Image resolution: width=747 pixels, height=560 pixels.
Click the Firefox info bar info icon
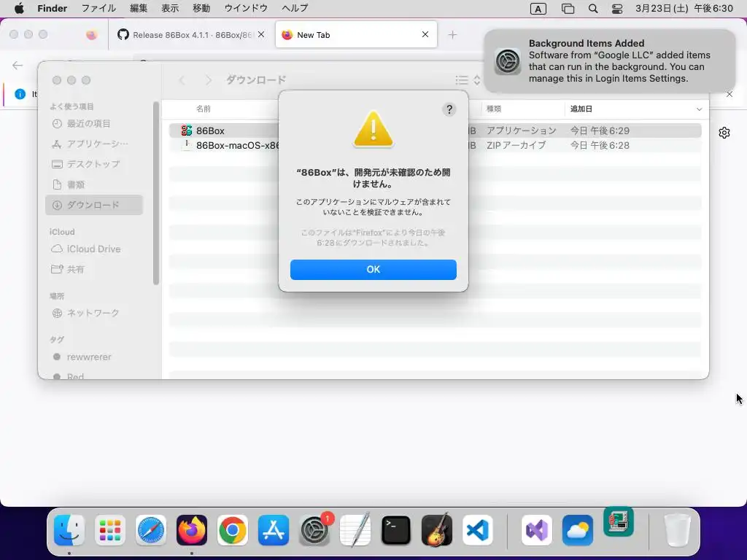tap(20, 94)
